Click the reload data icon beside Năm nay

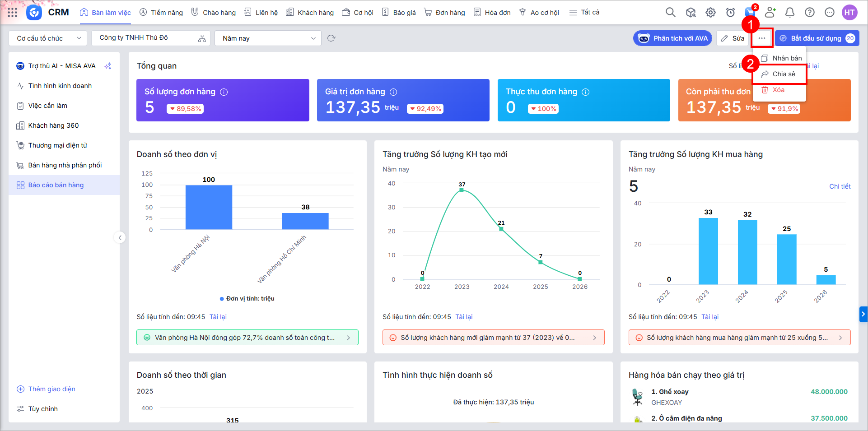331,38
